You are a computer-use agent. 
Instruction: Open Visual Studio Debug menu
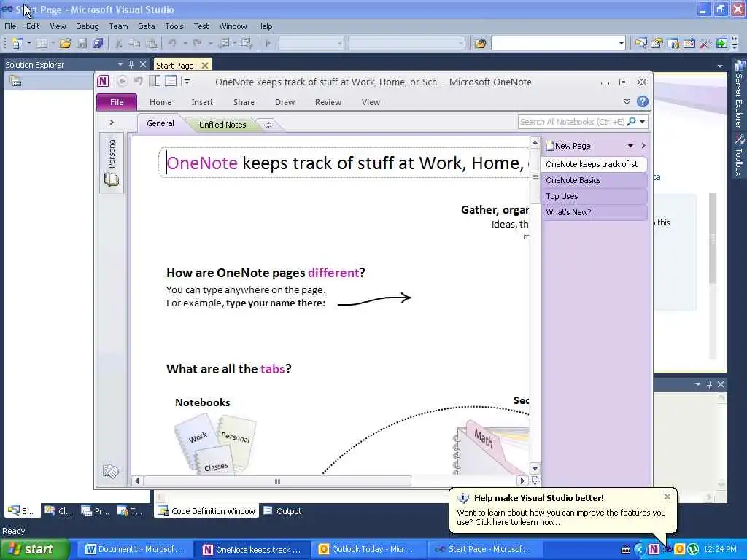click(x=88, y=26)
